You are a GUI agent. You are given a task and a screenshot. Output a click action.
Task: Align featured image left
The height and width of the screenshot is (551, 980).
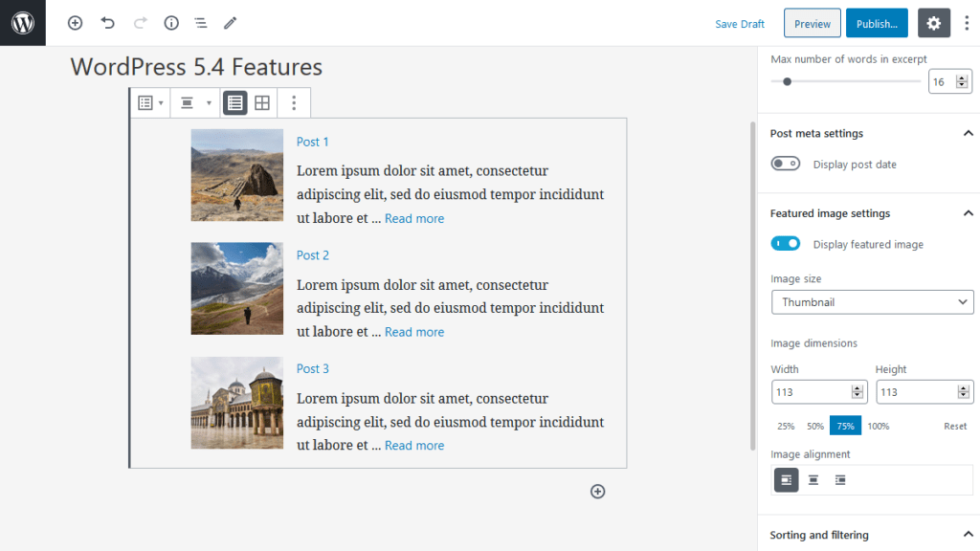click(x=787, y=480)
